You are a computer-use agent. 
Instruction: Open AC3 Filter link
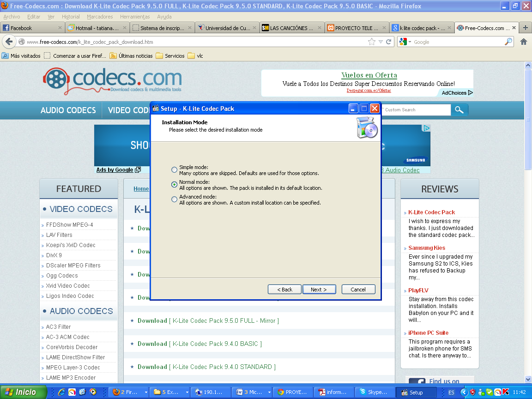[58, 327]
